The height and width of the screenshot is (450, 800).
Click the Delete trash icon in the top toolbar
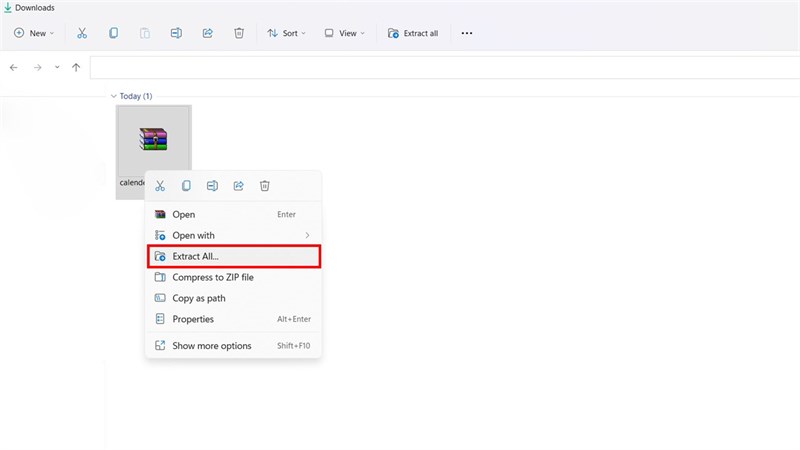[x=239, y=33]
